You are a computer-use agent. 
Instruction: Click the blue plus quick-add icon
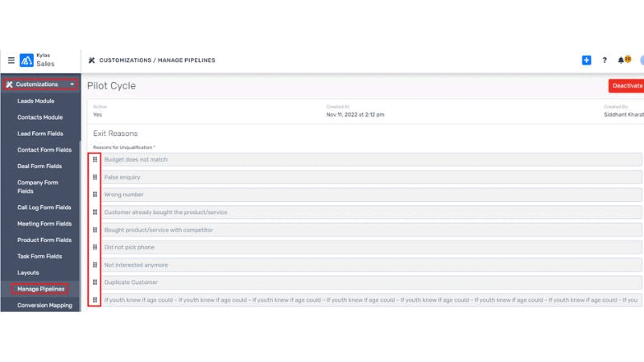(x=586, y=60)
